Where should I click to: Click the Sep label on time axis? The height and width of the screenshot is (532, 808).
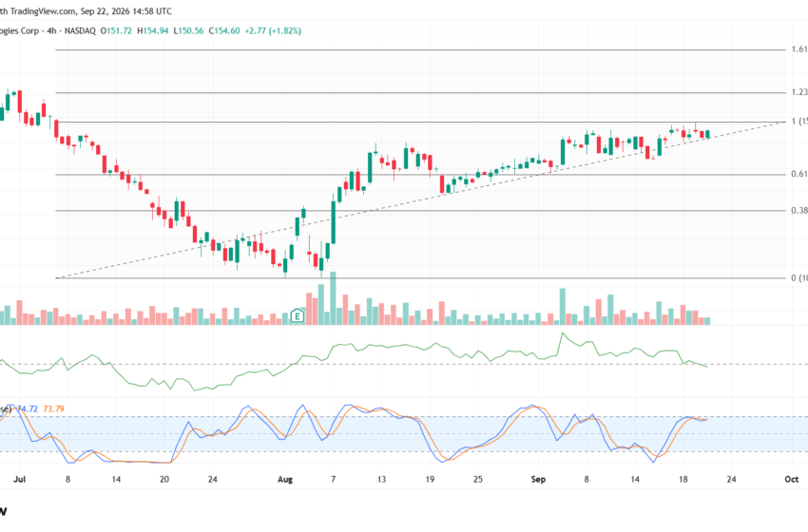[x=538, y=480]
